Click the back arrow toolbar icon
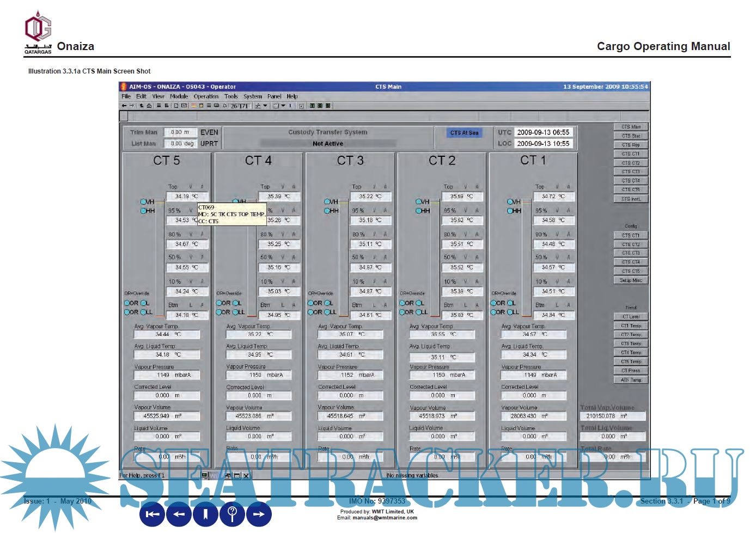 tap(124, 106)
